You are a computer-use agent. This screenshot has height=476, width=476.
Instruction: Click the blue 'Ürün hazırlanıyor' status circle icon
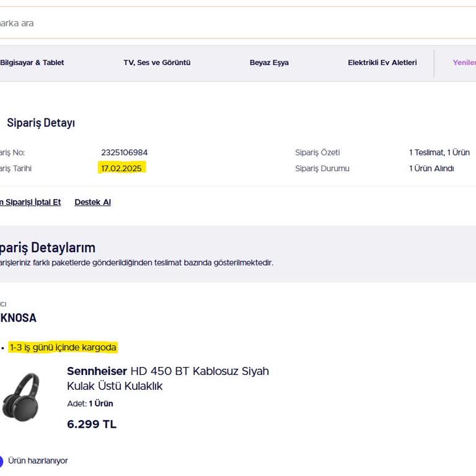pyautogui.click(x=1, y=461)
